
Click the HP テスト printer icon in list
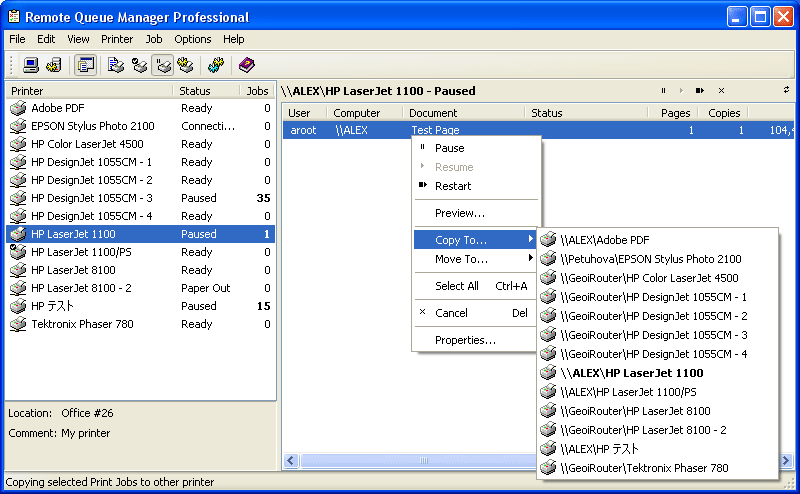tap(18, 306)
